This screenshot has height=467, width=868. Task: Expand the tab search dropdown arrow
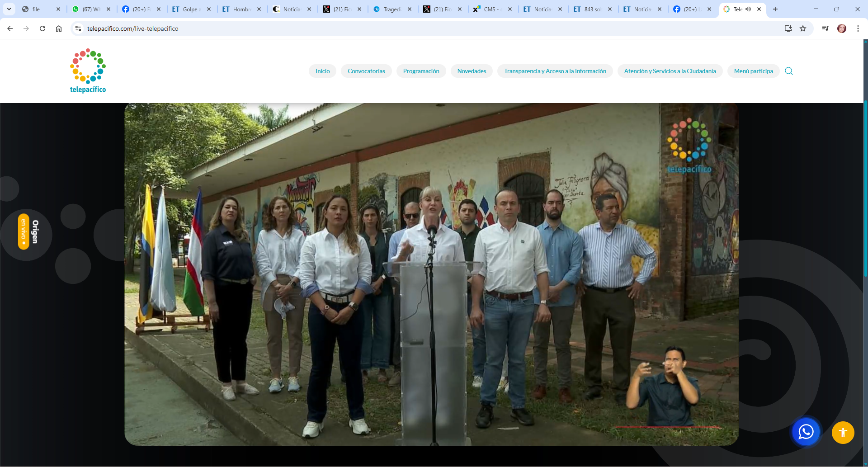(x=9, y=9)
